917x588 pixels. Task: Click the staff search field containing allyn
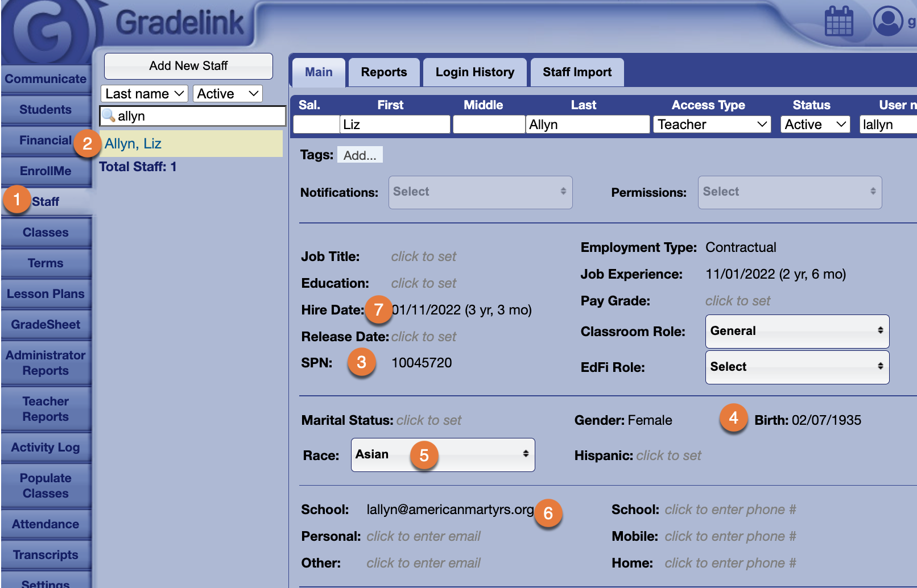(192, 116)
